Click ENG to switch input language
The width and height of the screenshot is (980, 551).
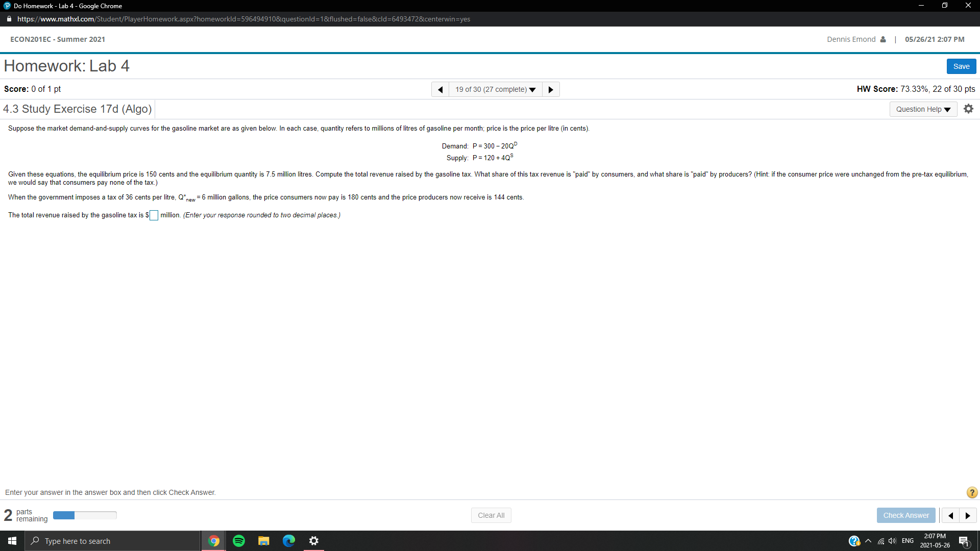[x=908, y=541]
